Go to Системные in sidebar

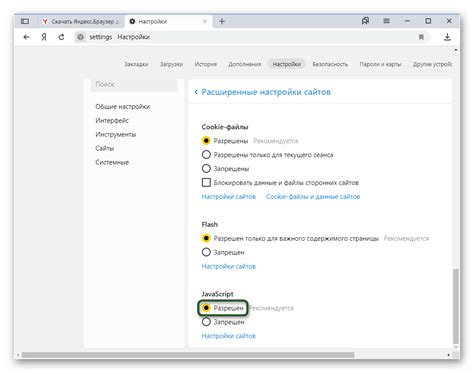click(x=112, y=162)
